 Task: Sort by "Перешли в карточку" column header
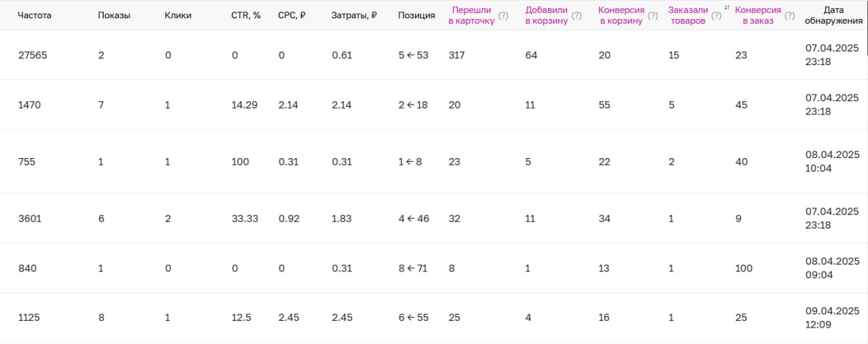click(x=471, y=16)
